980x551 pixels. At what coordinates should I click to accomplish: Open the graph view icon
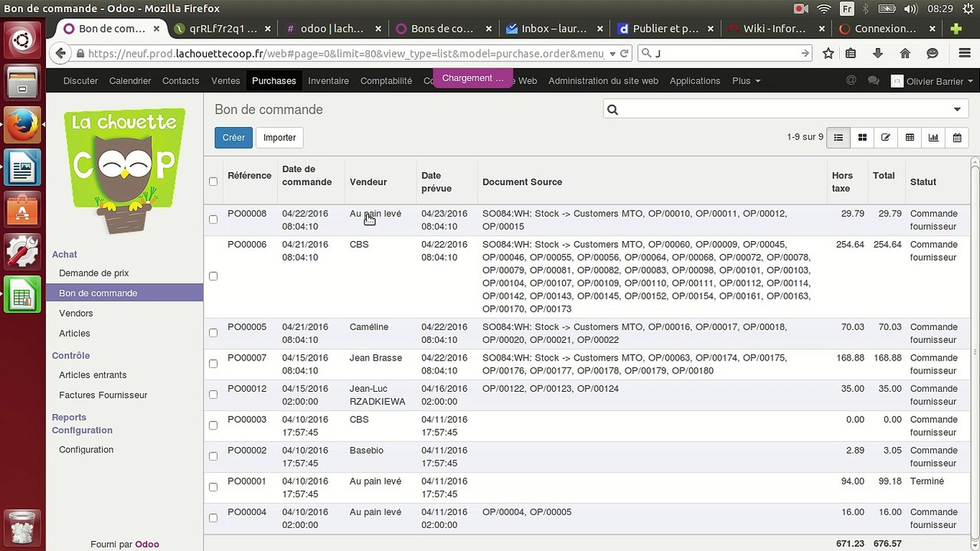tap(933, 138)
